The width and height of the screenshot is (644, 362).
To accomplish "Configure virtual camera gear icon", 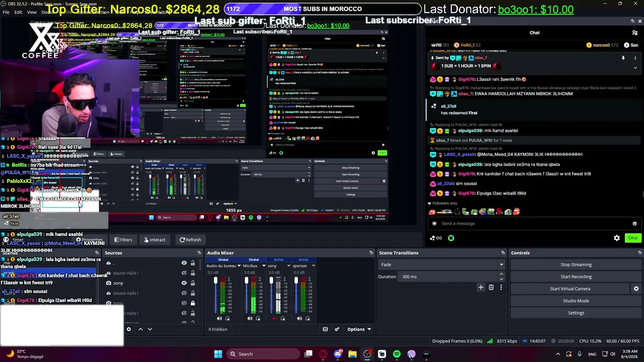I will (636, 289).
